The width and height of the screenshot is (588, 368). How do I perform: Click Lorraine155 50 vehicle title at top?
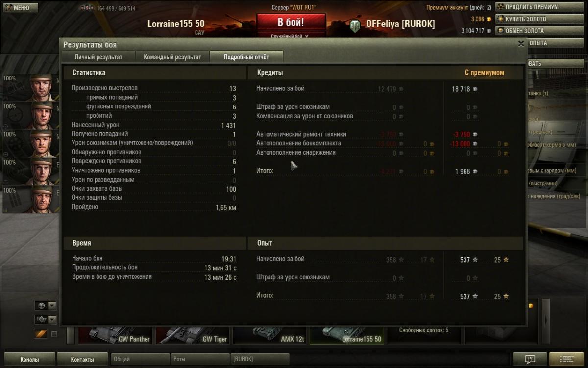176,24
